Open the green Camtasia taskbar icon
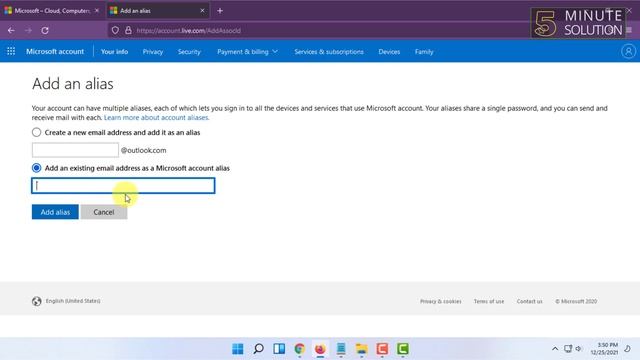This screenshot has height=360, width=640. tap(403, 349)
